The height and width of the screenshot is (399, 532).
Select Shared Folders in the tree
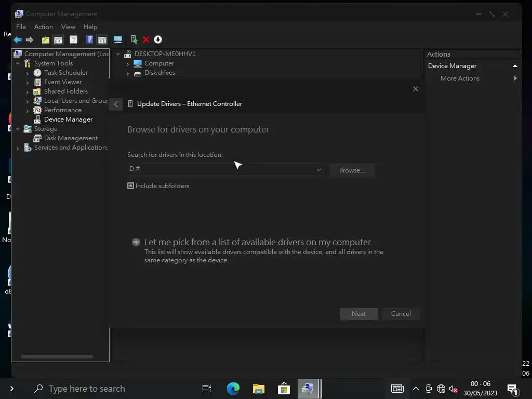pos(66,91)
